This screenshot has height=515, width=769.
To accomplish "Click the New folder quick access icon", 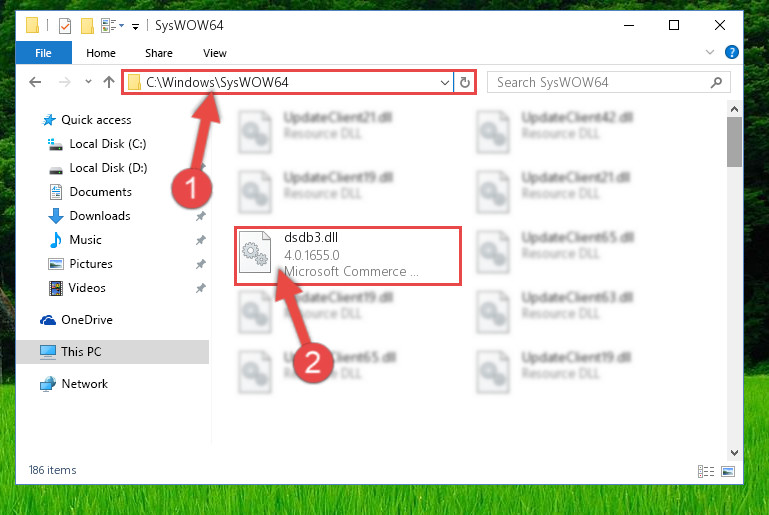I will tap(87, 25).
